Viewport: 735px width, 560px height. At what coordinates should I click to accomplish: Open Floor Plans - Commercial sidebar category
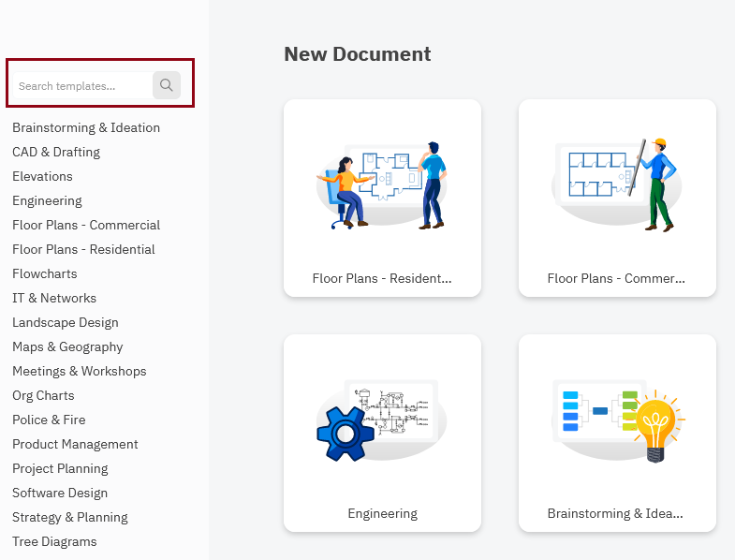pyautogui.click(x=86, y=225)
